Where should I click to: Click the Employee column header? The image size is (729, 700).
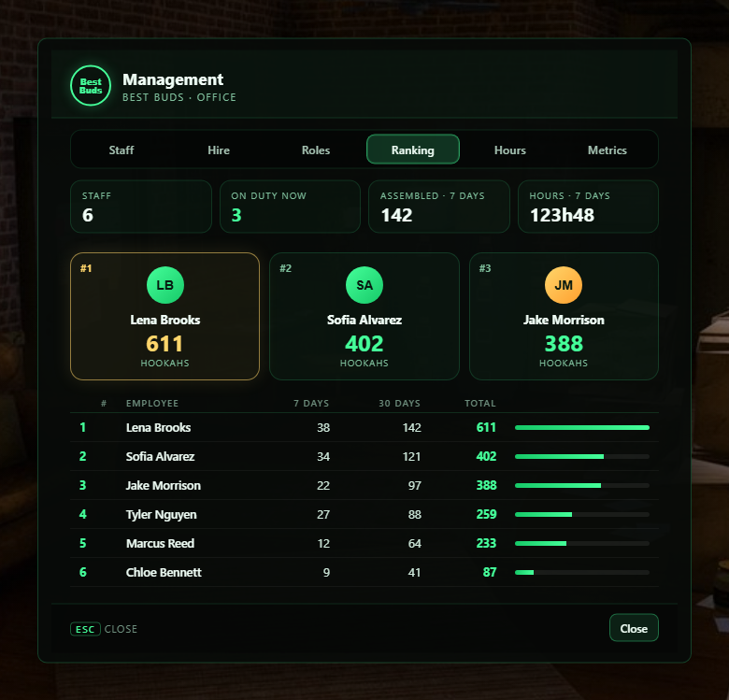(x=152, y=404)
